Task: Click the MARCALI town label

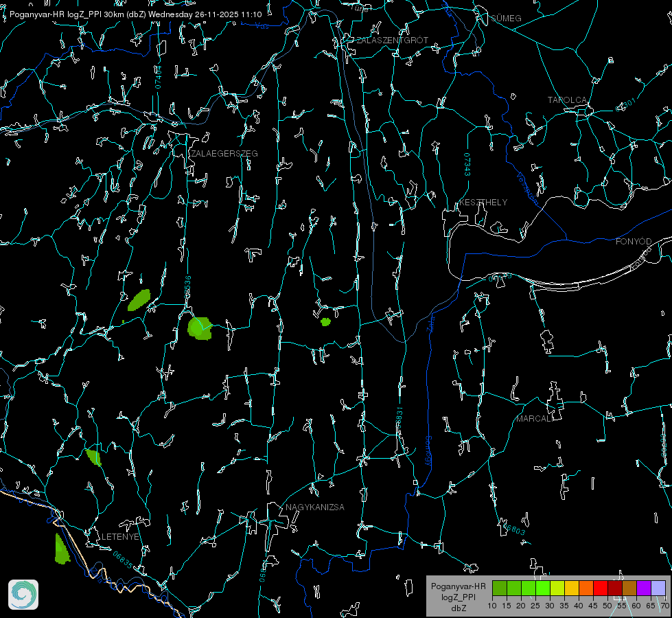Action: click(534, 419)
